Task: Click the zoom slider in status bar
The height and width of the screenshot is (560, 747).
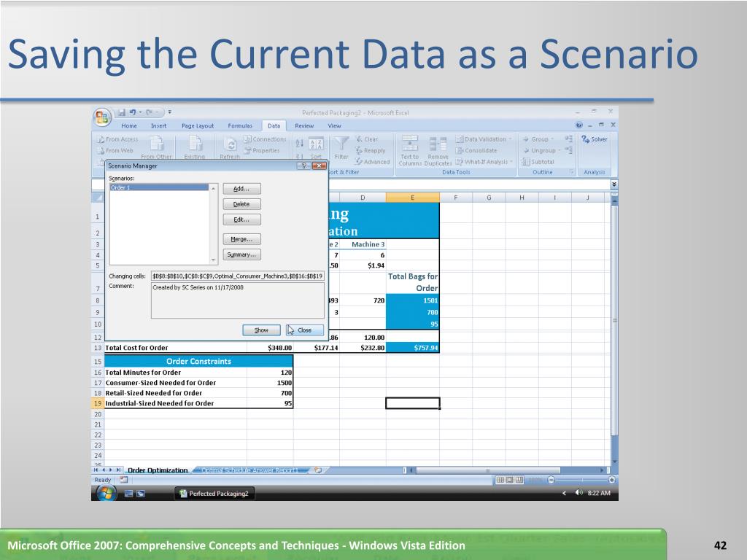Action: click(x=581, y=480)
